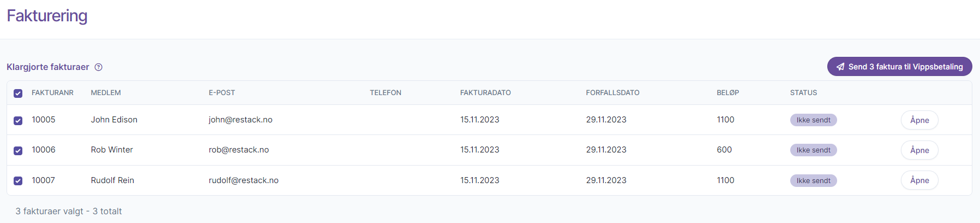Sort by the FAKTURADATO column header
980x223 pixels.
click(x=485, y=93)
